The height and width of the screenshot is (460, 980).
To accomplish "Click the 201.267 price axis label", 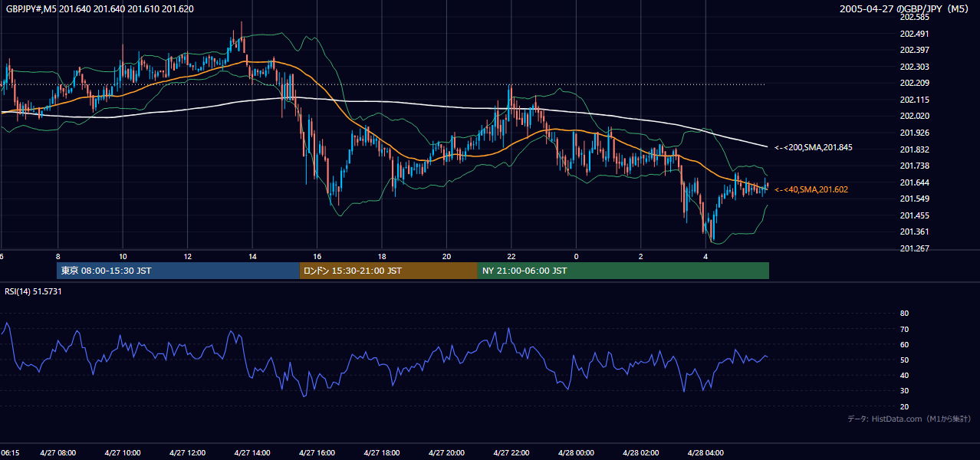I will pos(914,248).
